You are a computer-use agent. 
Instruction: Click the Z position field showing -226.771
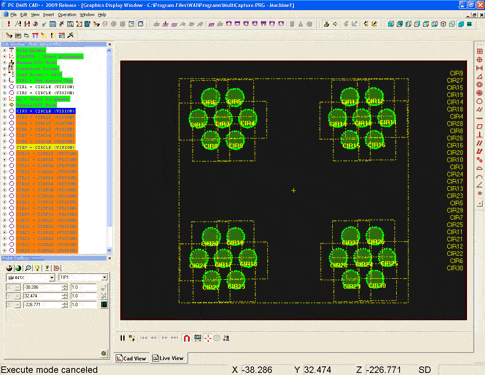pyautogui.click(x=42, y=305)
